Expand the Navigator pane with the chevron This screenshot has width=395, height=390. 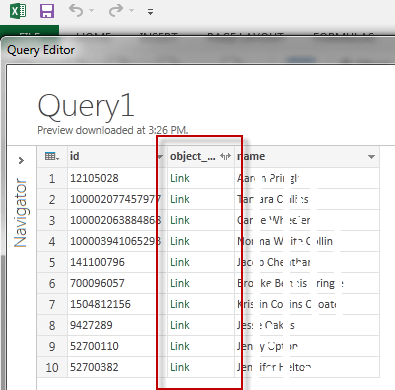(x=21, y=161)
